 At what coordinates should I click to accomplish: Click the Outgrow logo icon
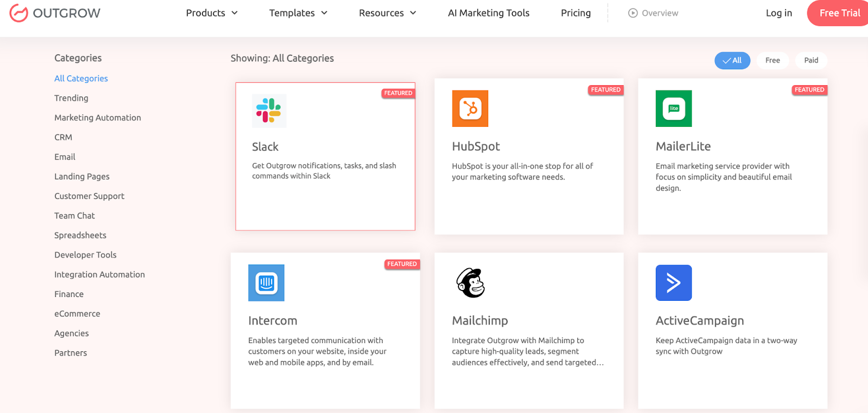(18, 13)
